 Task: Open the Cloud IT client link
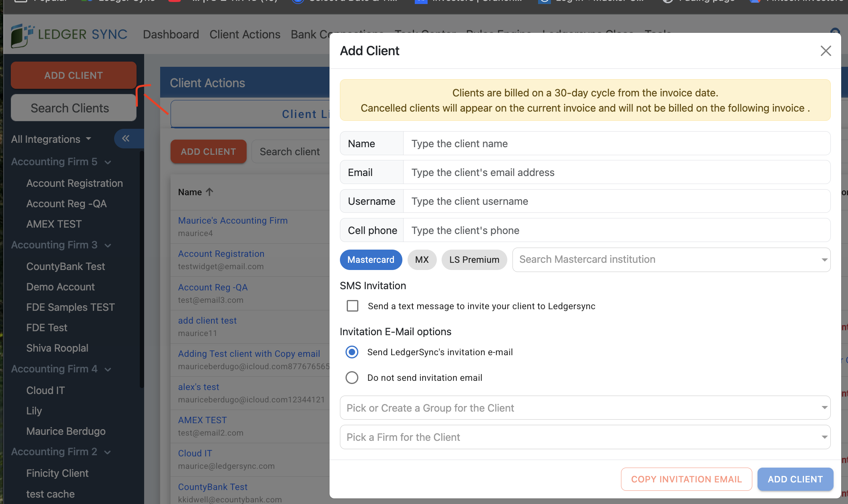(195, 453)
